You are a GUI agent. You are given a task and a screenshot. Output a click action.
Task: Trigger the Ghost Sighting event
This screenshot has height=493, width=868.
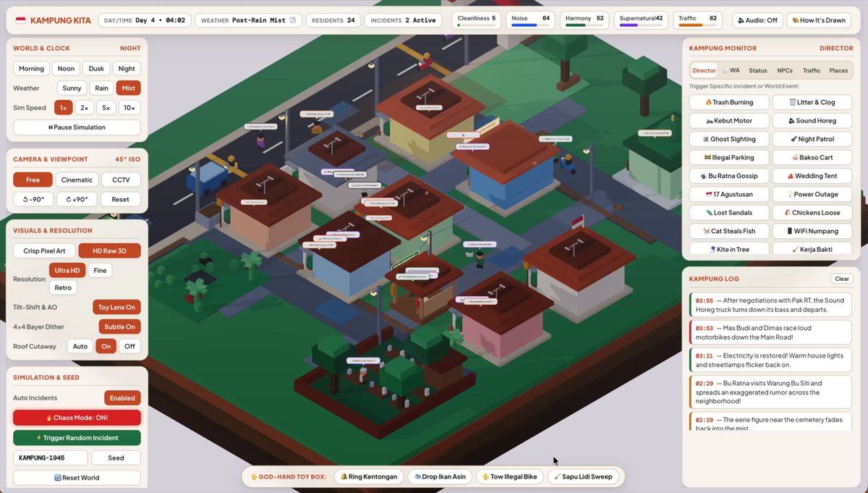click(x=729, y=139)
